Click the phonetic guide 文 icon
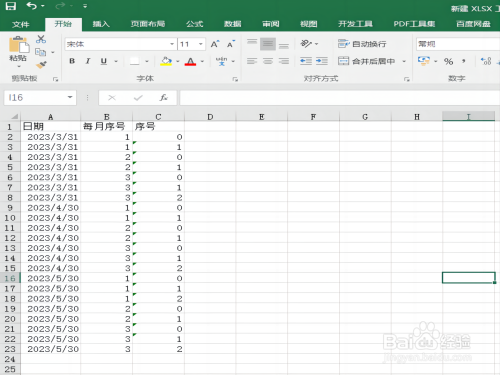The width and height of the screenshot is (500, 375). (x=221, y=61)
